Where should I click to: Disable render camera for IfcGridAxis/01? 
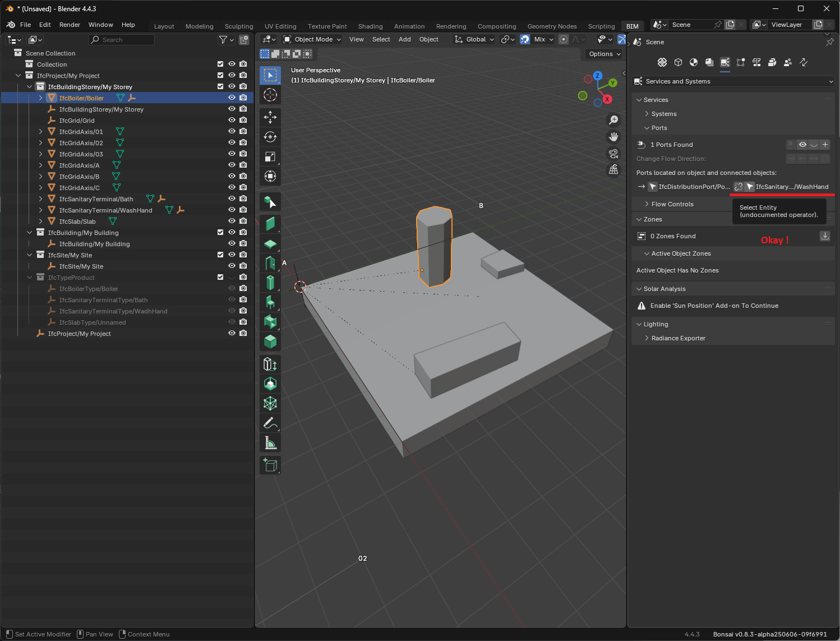click(243, 131)
